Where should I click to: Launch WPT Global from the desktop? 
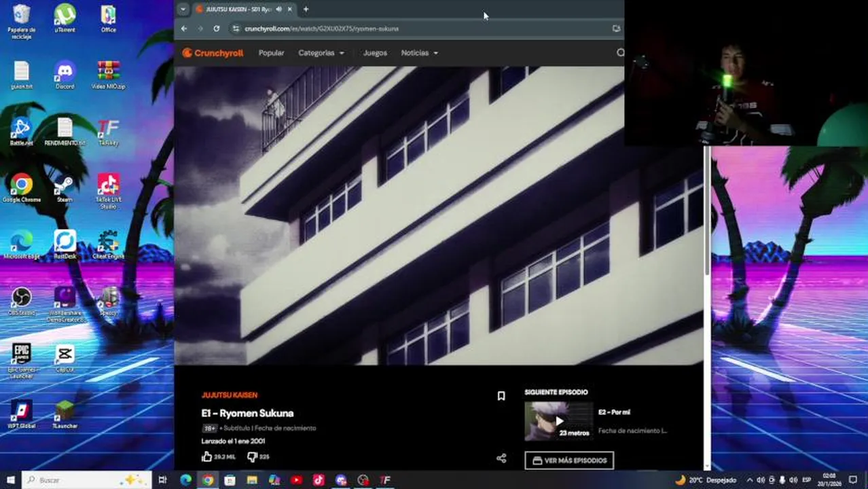[x=22, y=414]
